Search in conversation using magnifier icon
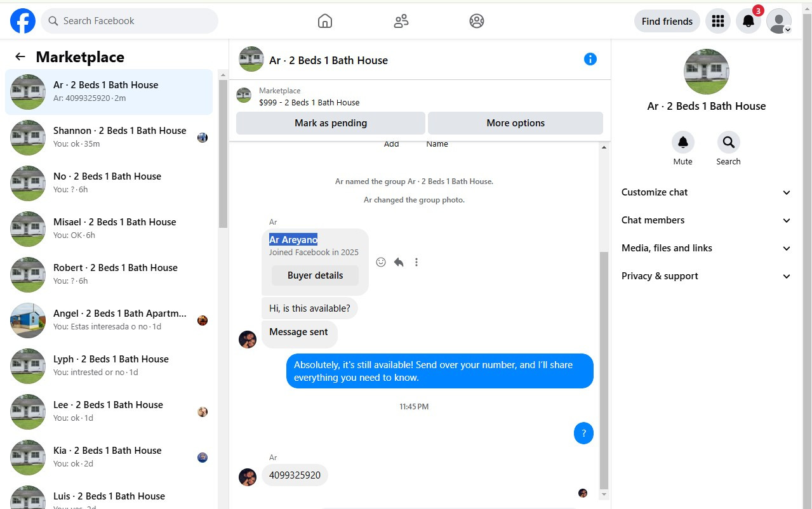The height and width of the screenshot is (509, 812). 729,142
